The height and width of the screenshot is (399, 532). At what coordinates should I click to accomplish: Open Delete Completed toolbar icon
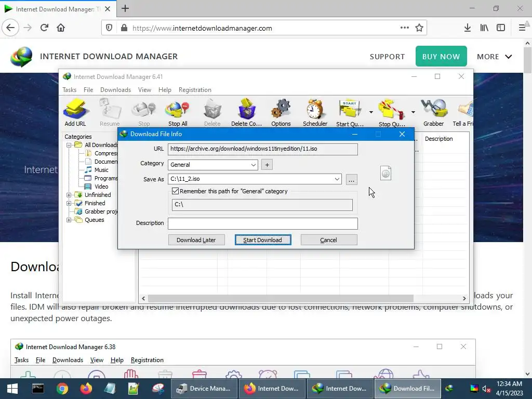pyautogui.click(x=247, y=113)
